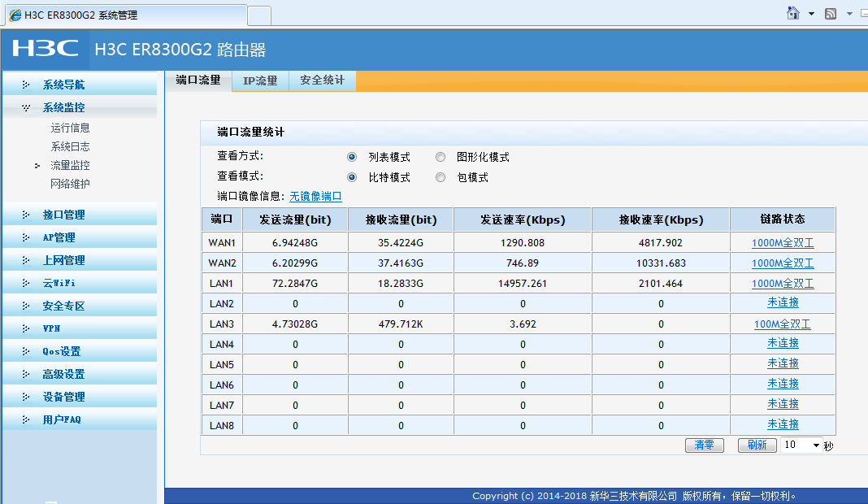Select the 列表模式 radio button
Image resolution: width=868 pixels, height=504 pixels.
pyautogui.click(x=352, y=157)
